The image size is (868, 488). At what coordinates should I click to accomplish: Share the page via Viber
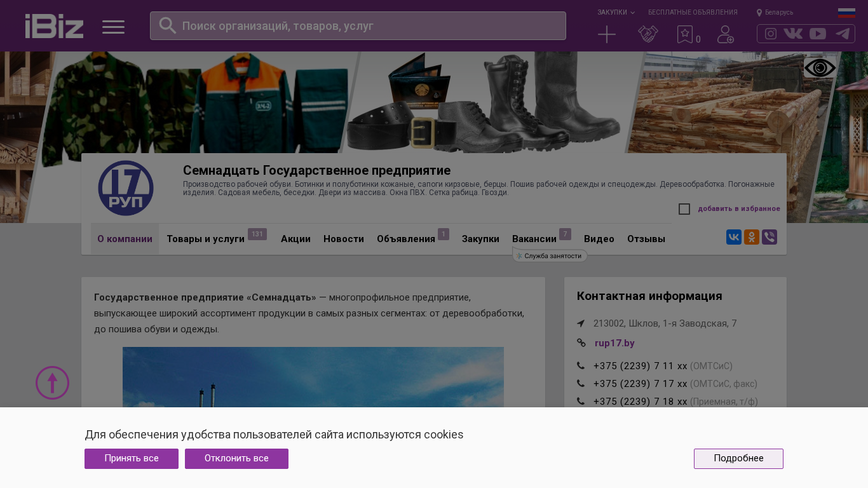770,238
